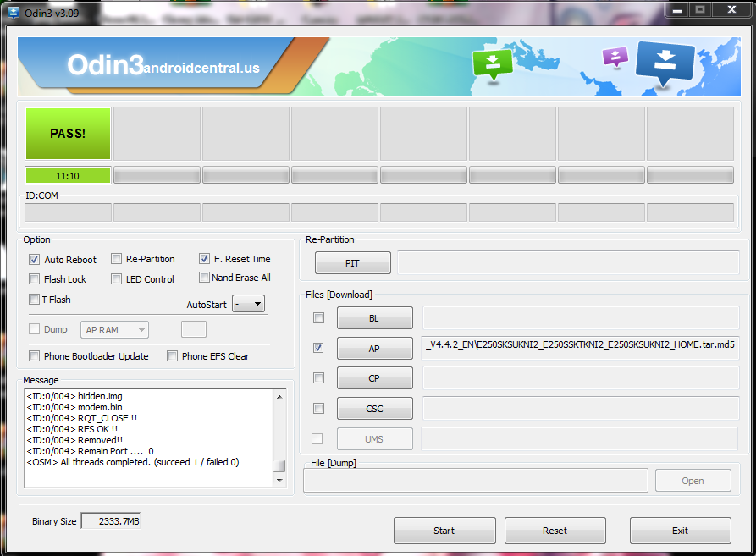Enable the CP file checkbox

point(318,377)
